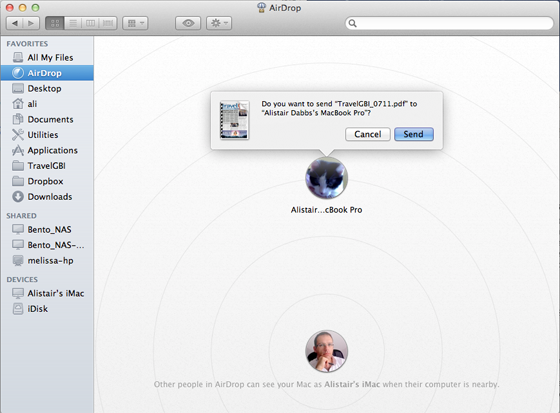Click the melissa-hp PC icon
This screenshot has height=413, width=560.
[x=18, y=260]
